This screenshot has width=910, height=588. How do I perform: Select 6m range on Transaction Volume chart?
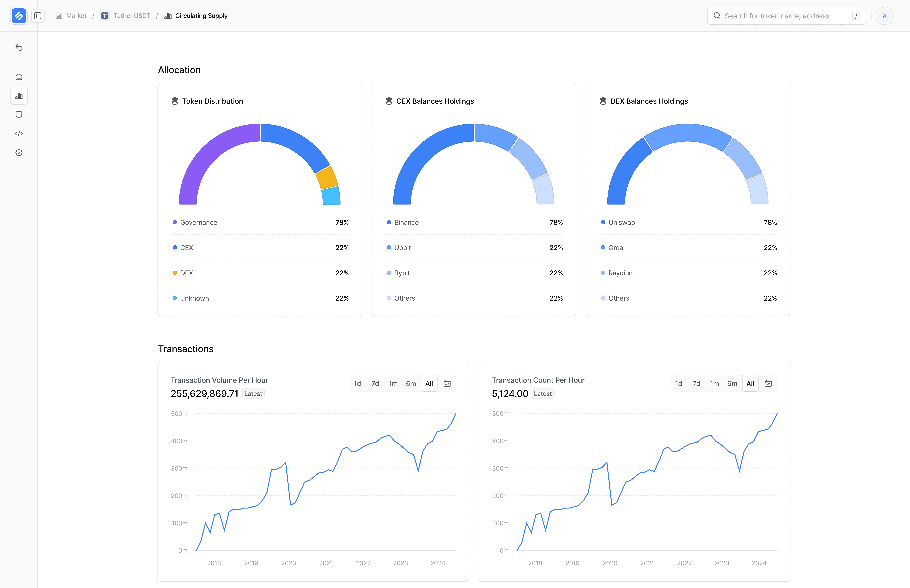[x=411, y=383]
